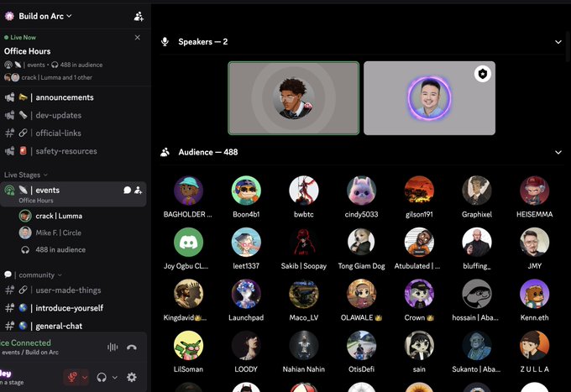571x392 pixels.
Task: Click the Z U L L A username label
Action: (535, 369)
